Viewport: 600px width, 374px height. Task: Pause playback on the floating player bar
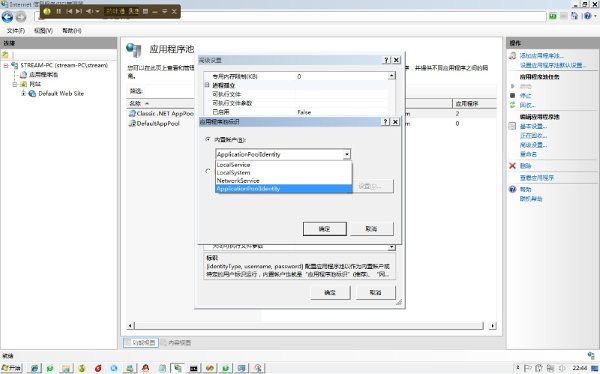click(59, 11)
